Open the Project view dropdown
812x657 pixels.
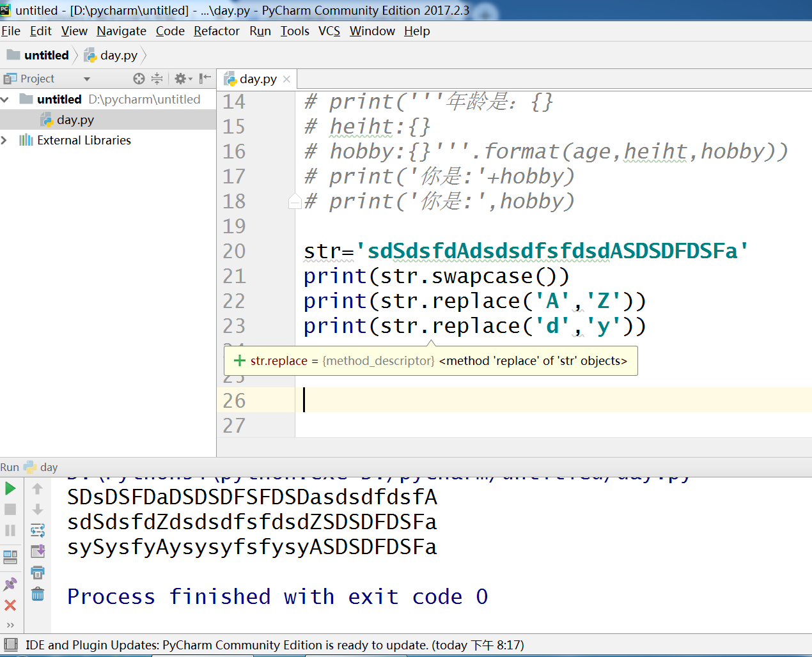[x=87, y=79]
